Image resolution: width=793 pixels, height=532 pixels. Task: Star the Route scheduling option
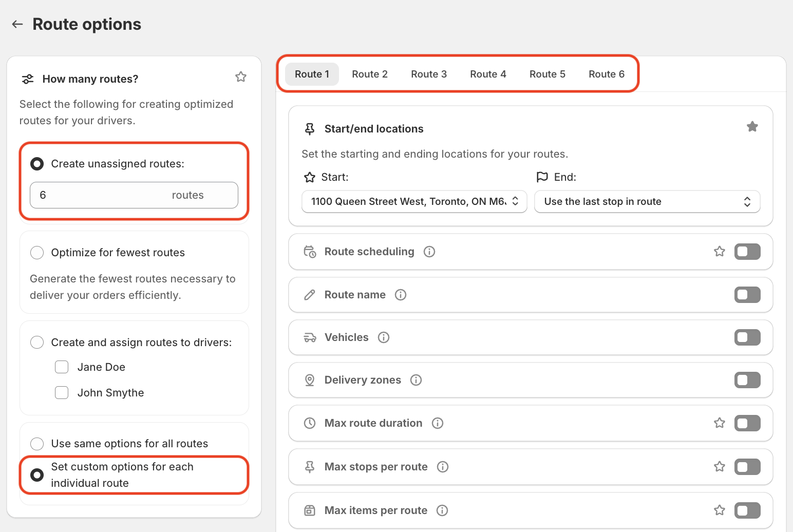tap(719, 252)
